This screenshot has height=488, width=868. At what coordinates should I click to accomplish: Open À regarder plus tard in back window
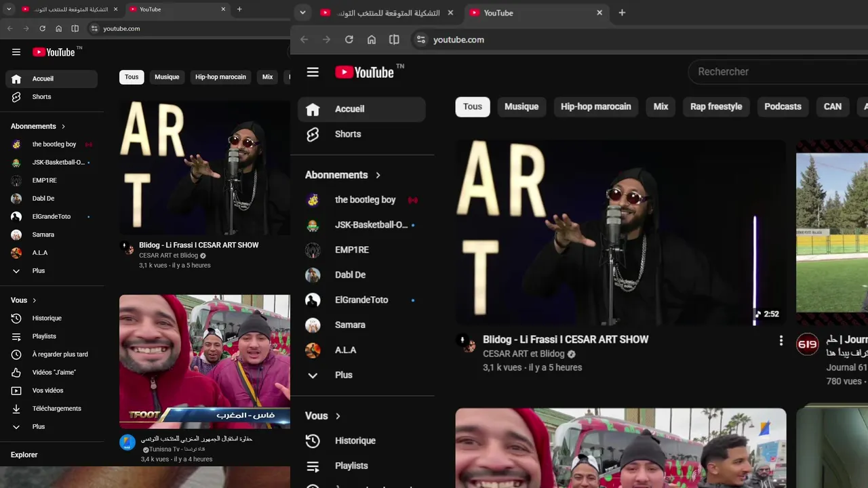tap(52, 354)
